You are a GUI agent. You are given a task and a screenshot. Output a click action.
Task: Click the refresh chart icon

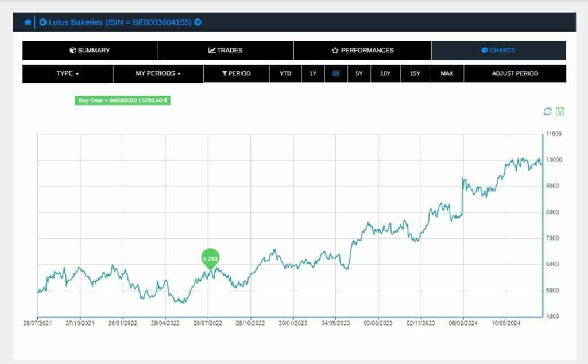click(547, 111)
